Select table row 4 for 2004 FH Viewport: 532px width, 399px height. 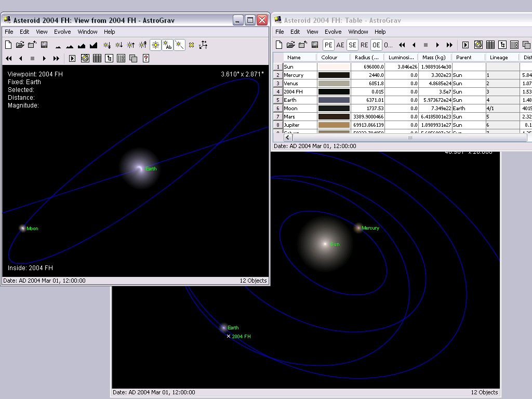coord(278,91)
